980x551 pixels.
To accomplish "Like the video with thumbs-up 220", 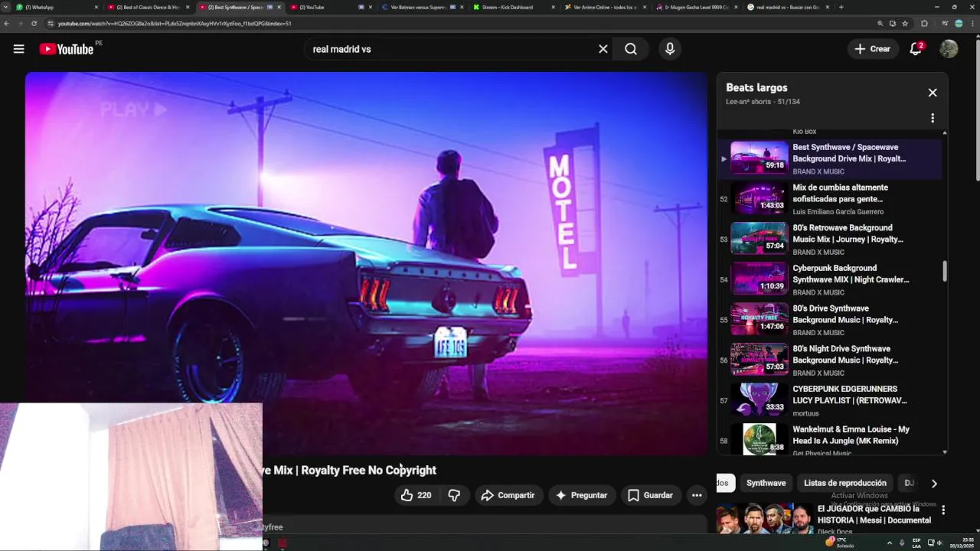I will [x=416, y=495].
